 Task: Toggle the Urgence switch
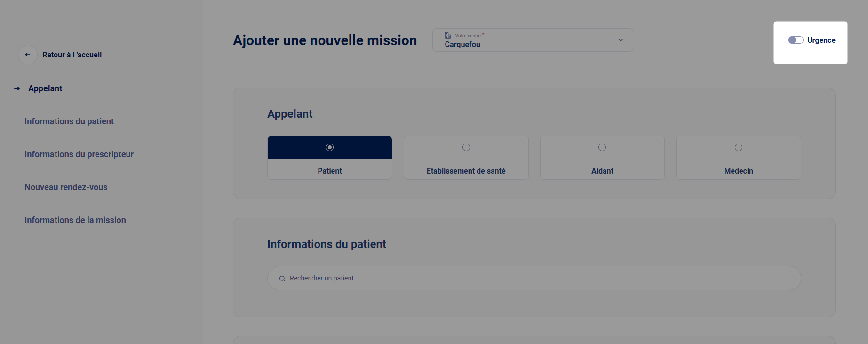pos(796,40)
